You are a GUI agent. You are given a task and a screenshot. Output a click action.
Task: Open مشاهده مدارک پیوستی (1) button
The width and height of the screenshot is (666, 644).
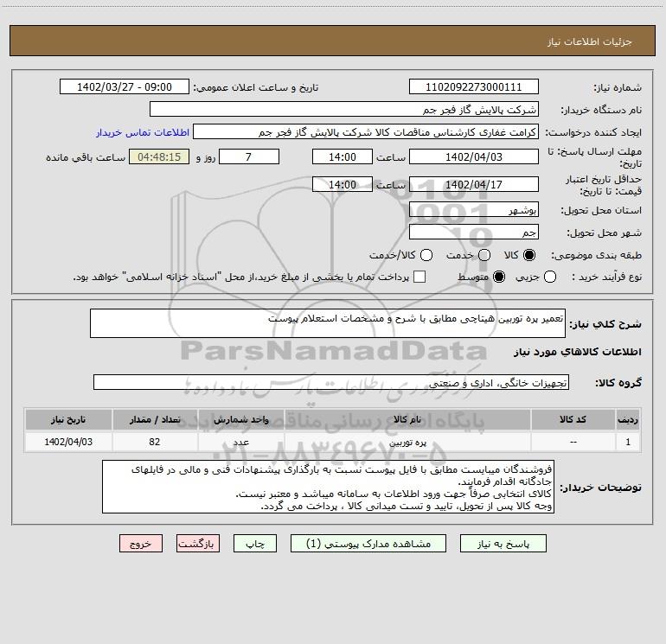[368, 544]
